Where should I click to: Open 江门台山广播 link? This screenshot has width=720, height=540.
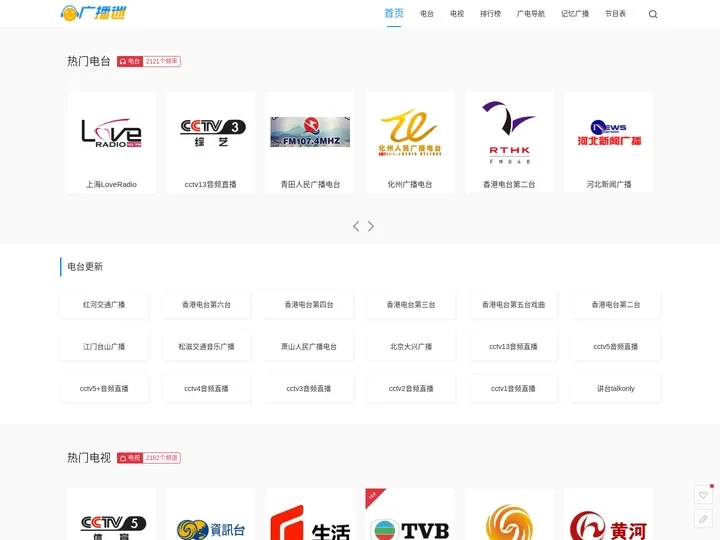pos(104,347)
